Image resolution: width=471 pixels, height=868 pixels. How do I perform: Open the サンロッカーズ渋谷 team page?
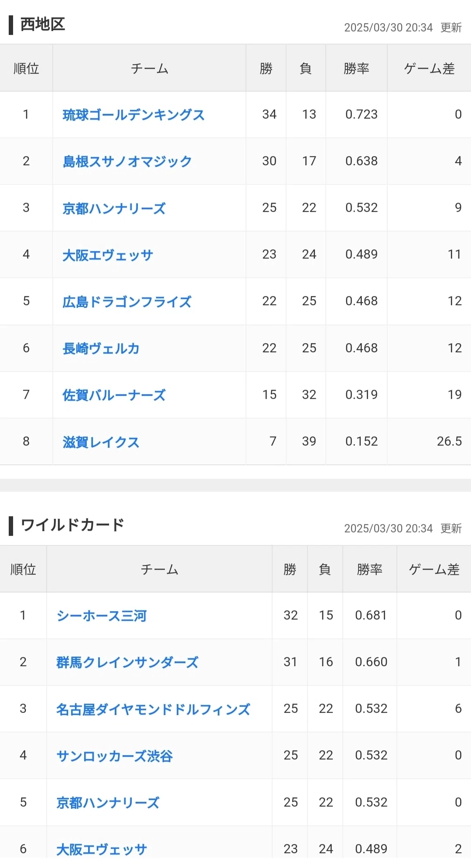tap(115, 756)
